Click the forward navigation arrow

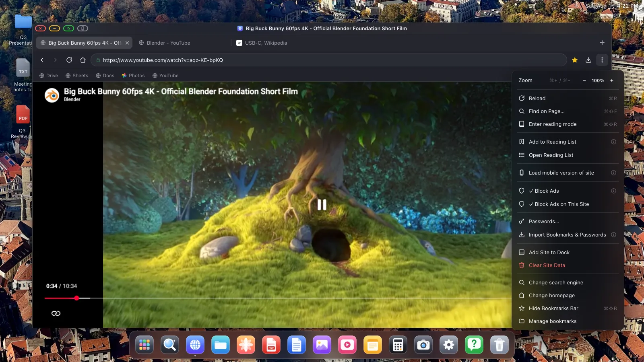tap(56, 60)
